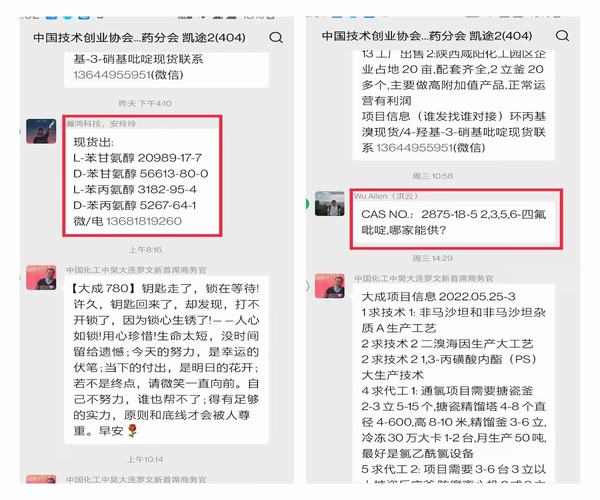
Task: Tap phone number 13644955951 in left chat
Action: tap(111, 75)
